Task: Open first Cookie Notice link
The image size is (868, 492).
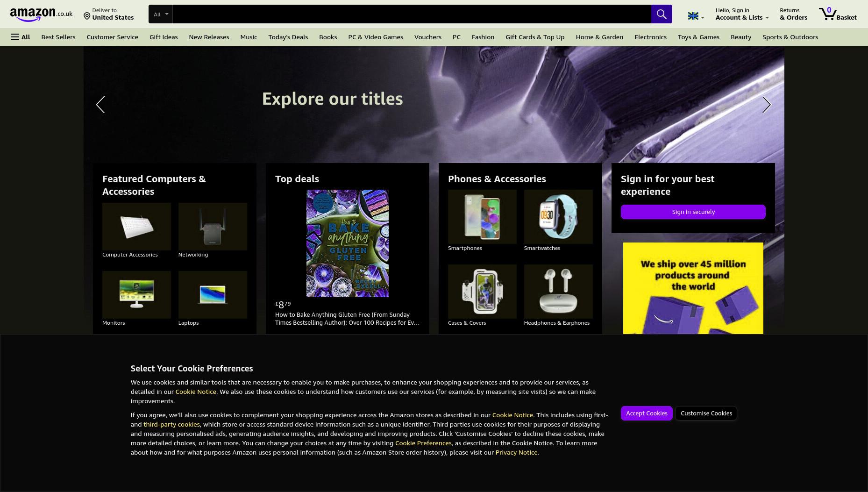Action: (196, 392)
